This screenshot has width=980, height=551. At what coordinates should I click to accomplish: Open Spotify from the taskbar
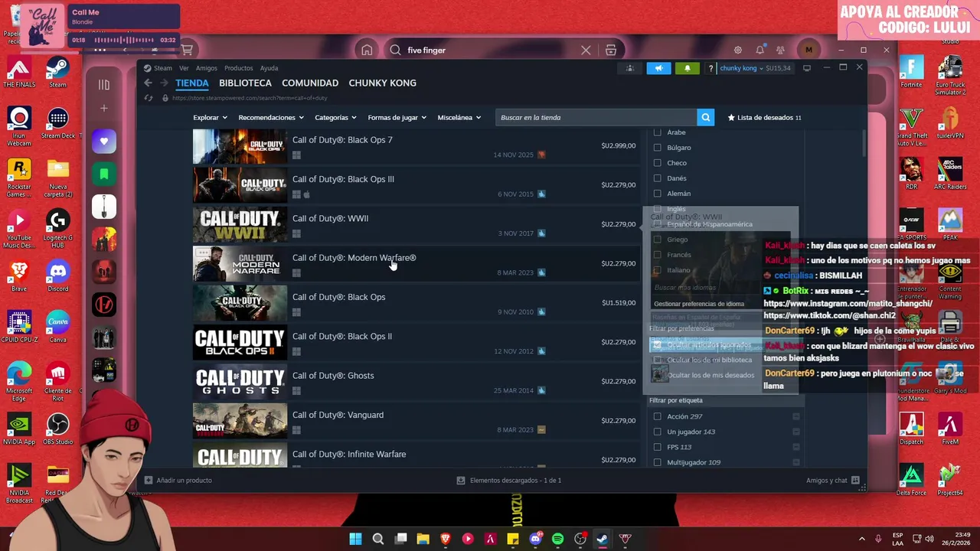557,539
